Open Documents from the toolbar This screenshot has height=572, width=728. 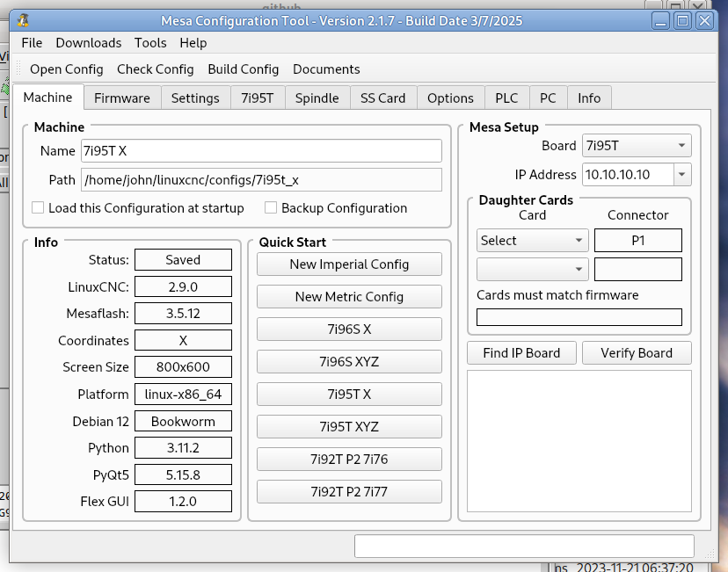[326, 69]
